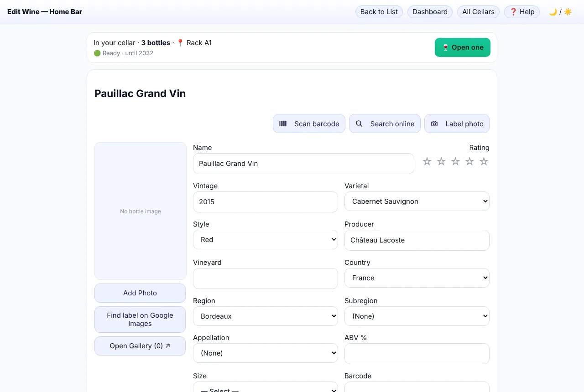This screenshot has width=584, height=392.
Task: Set rating to three stars
Action: click(x=455, y=161)
